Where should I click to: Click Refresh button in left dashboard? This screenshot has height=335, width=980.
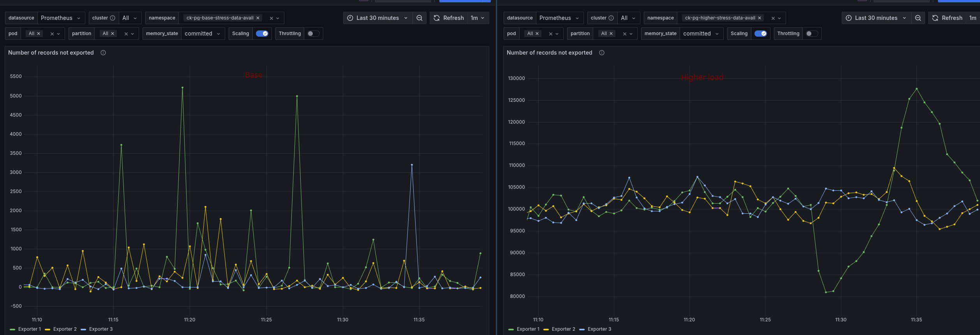[449, 18]
